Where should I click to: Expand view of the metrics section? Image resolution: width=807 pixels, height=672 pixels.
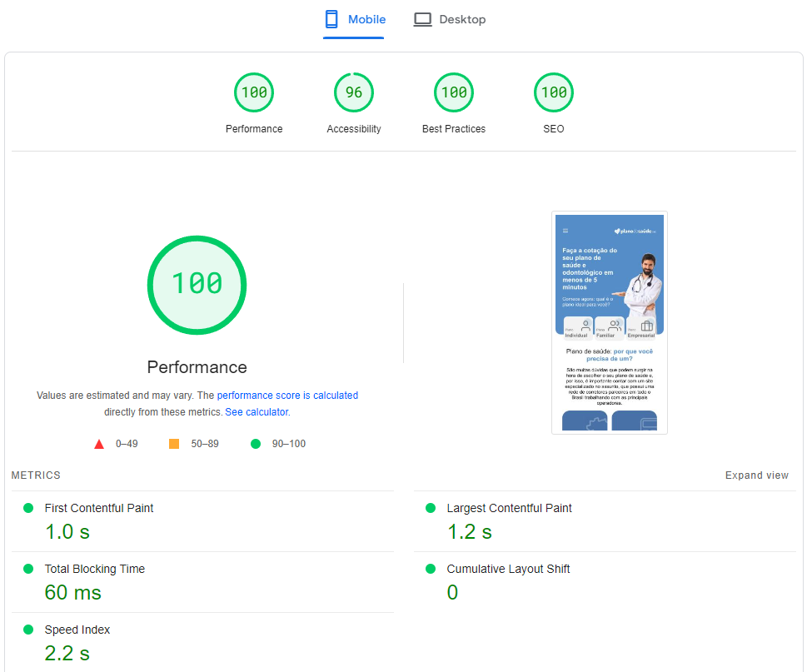point(756,475)
